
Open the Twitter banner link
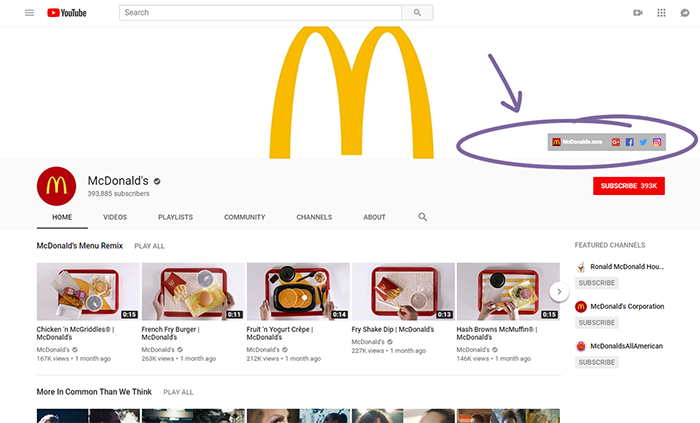tap(643, 142)
